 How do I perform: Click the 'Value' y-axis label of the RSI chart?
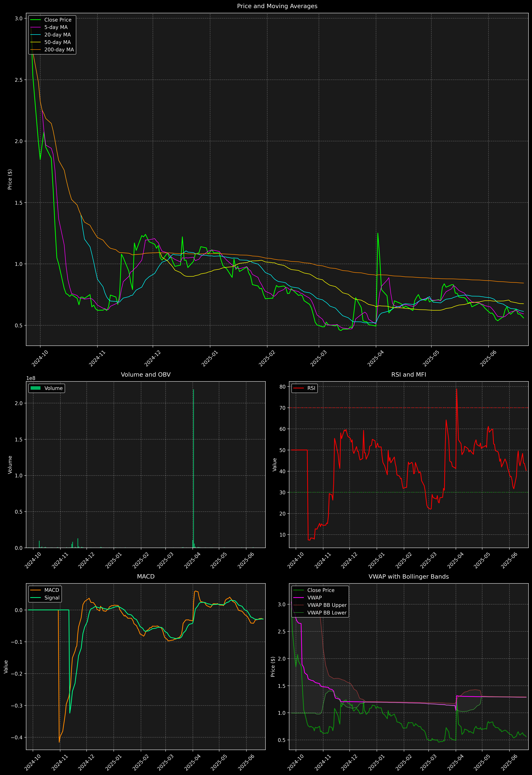pyautogui.click(x=275, y=464)
